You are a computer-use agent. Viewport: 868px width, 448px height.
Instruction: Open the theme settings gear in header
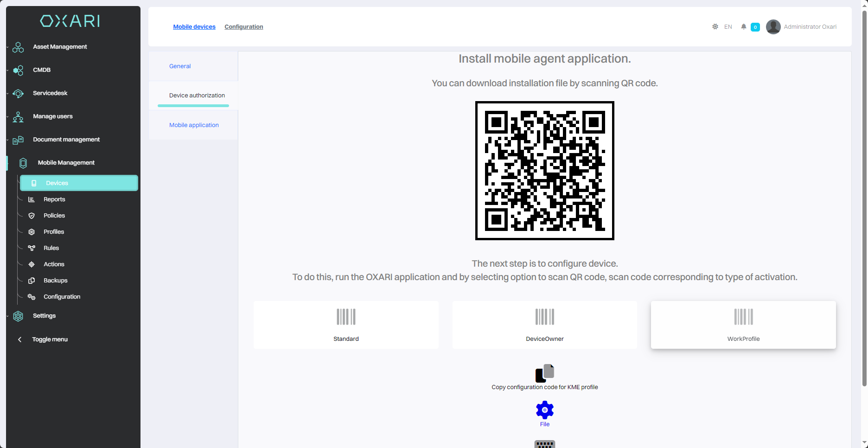(x=715, y=27)
